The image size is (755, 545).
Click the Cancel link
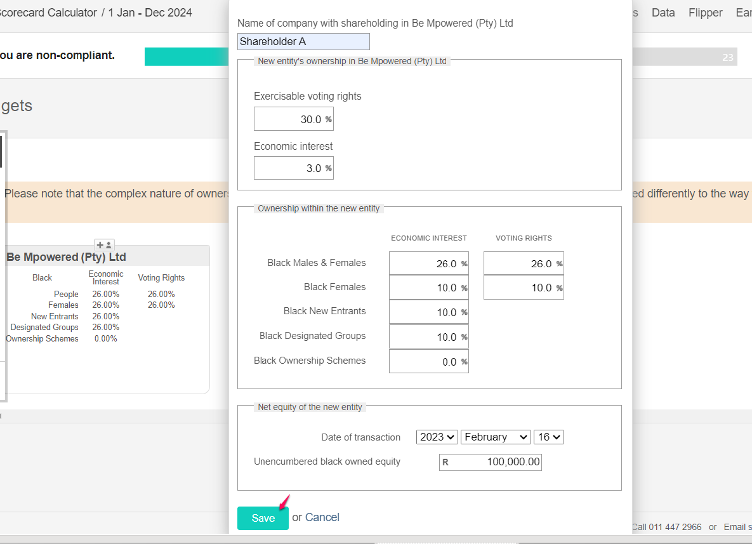point(322,517)
